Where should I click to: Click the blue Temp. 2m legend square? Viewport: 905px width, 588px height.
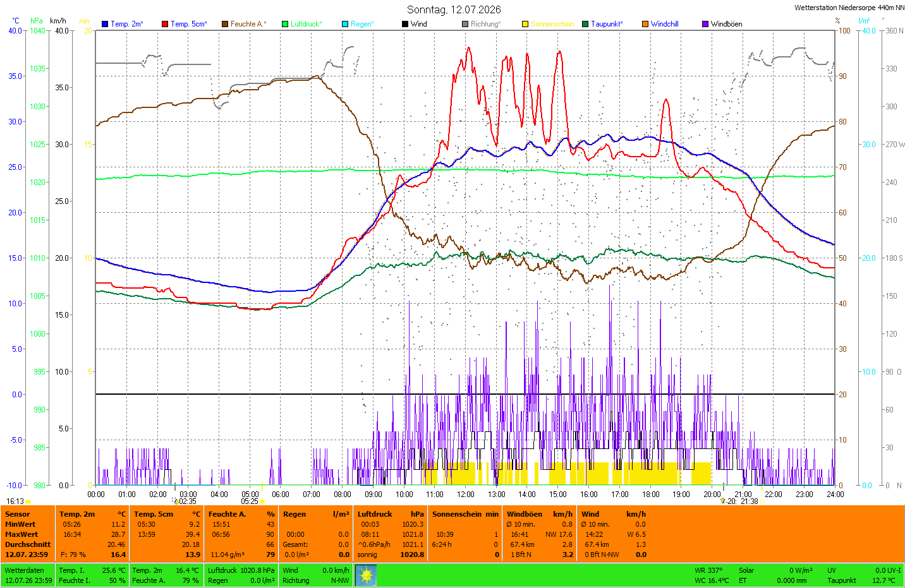[x=105, y=24]
